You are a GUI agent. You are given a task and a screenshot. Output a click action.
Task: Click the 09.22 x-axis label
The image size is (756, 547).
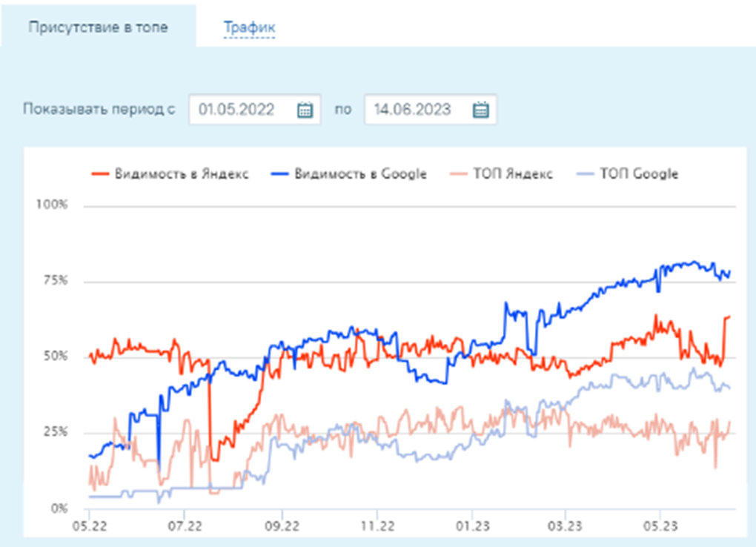coord(282,526)
